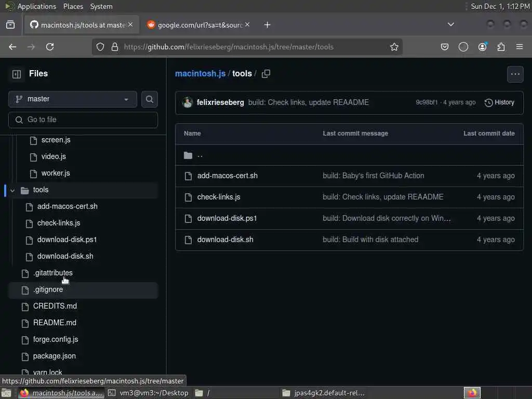Open the three-dots more options button

(515, 74)
